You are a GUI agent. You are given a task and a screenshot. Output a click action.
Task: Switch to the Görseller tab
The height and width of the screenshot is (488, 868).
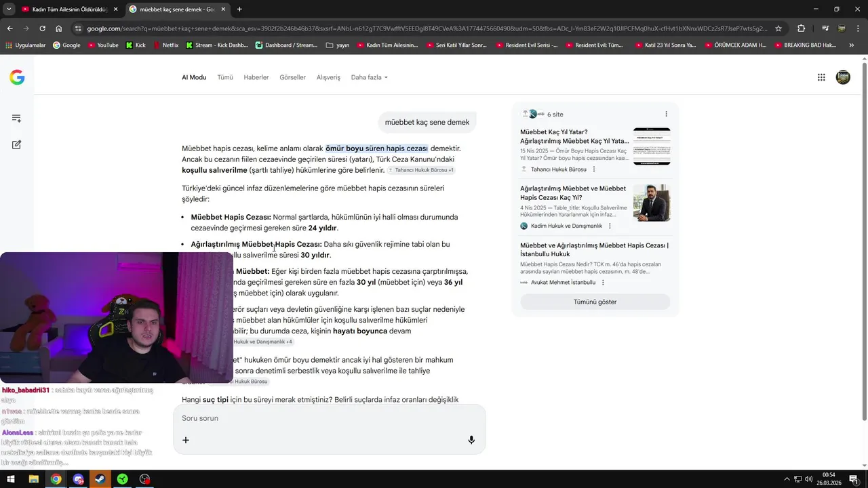tap(293, 77)
